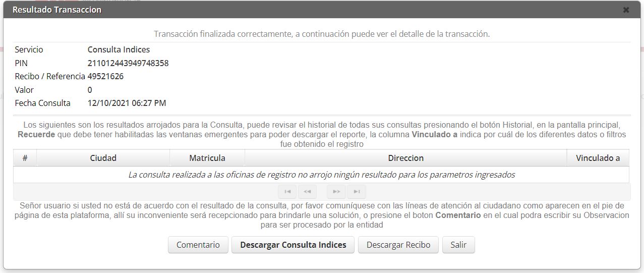Go to first page of results
The width and height of the screenshot is (644, 273).
tap(287, 192)
